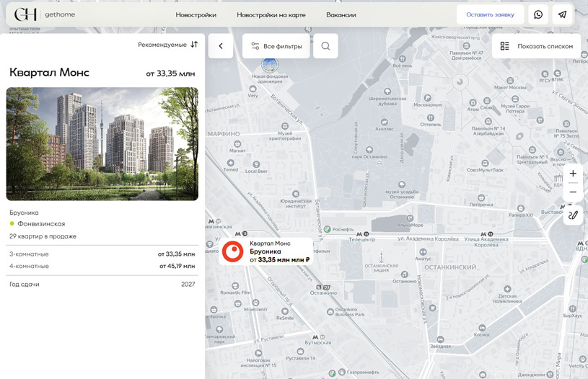The width and height of the screenshot is (588, 379).
Task: Open Рекомендуемые sort dropdown
Action: [167, 45]
